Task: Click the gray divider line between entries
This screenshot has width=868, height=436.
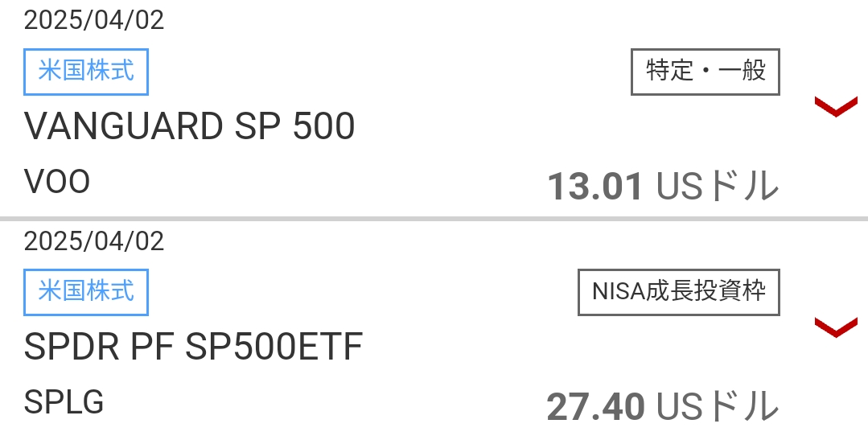Action: pyautogui.click(x=434, y=219)
